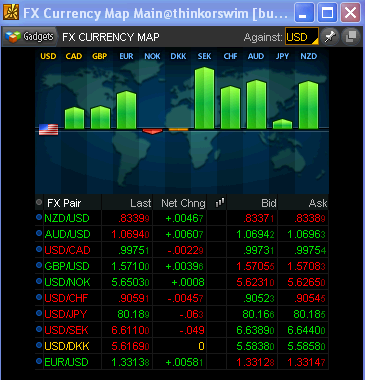Image resolution: width=365 pixels, height=380 pixels.
Task: Detach gadget with the overlapping windows icon
Action: [x=351, y=37]
